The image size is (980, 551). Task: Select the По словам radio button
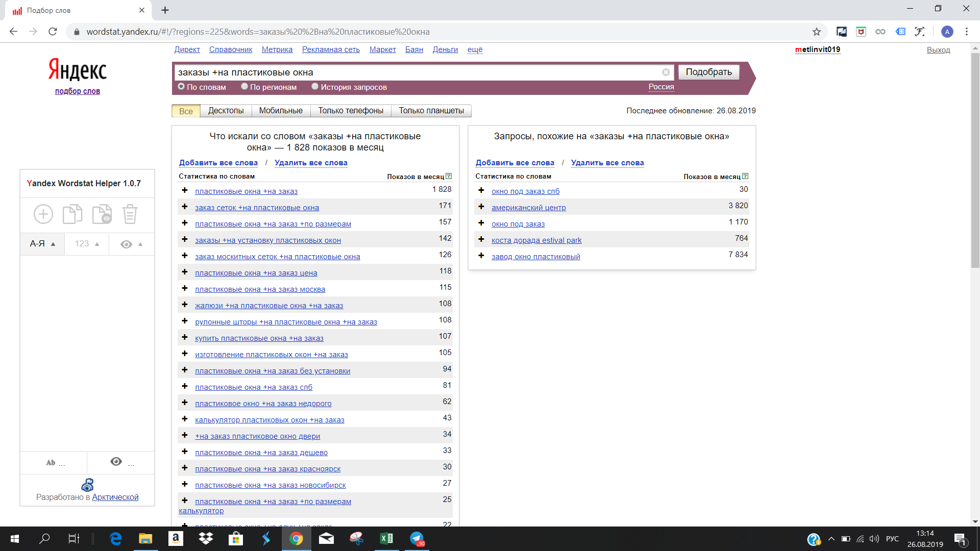click(x=181, y=86)
